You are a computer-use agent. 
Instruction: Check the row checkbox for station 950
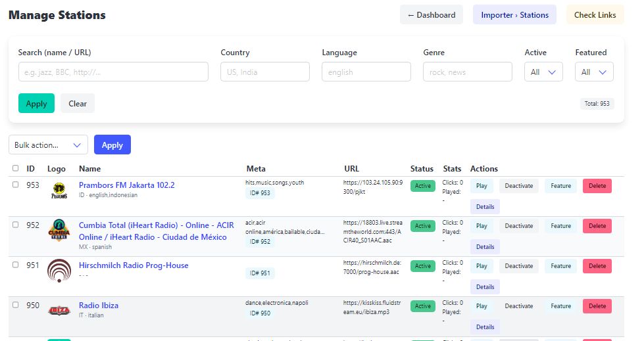coord(16,305)
